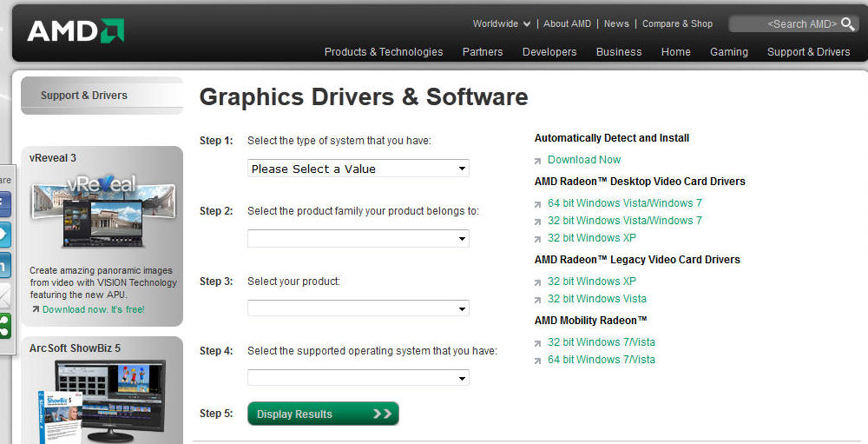Click the Support & Drivers sidebar header
868x444 pixels.
(x=102, y=96)
